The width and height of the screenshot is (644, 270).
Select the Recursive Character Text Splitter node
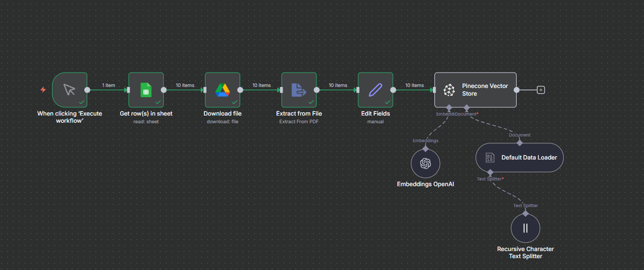tap(525, 228)
